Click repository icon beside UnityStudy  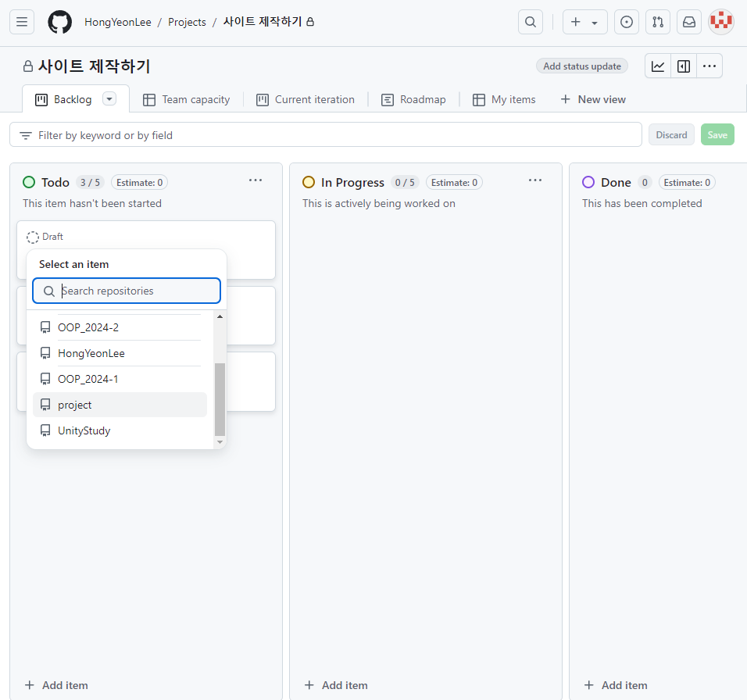pos(45,430)
